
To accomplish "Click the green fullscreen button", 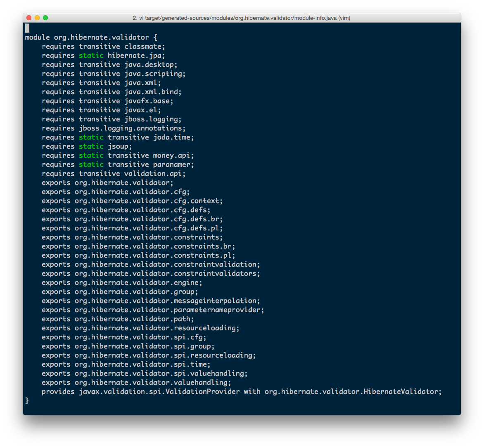I will point(45,18).
